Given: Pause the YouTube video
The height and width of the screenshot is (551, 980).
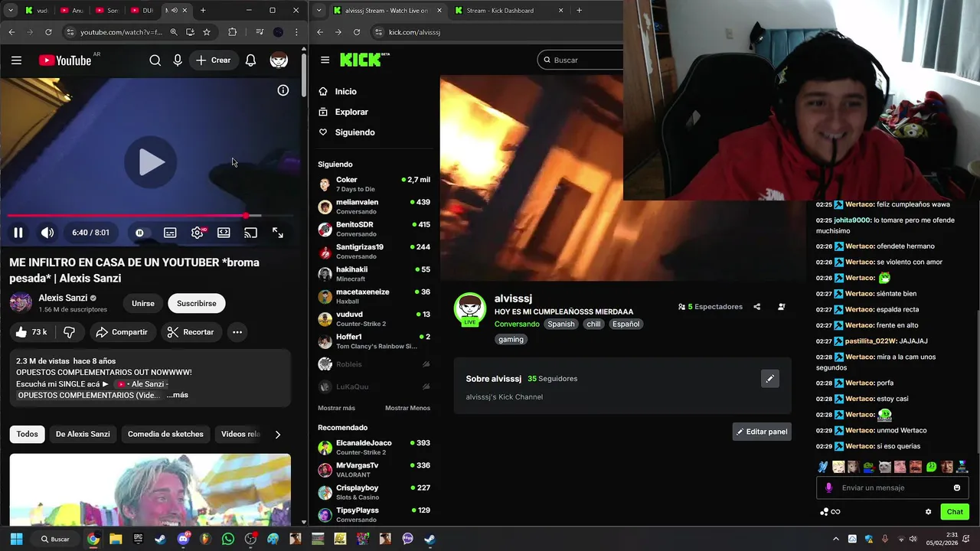Looking at the screenshot, I should pos(18,233).
